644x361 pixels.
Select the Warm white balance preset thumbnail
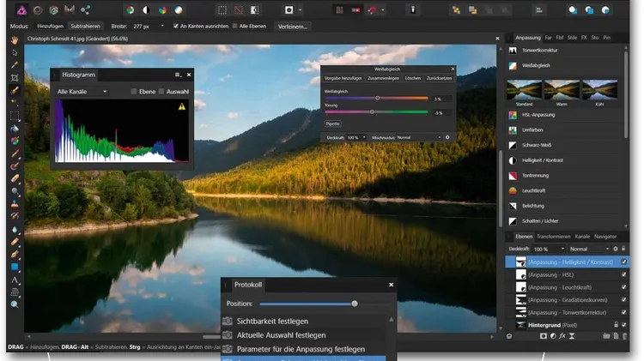pyautogui.click(x=562, y=89)
